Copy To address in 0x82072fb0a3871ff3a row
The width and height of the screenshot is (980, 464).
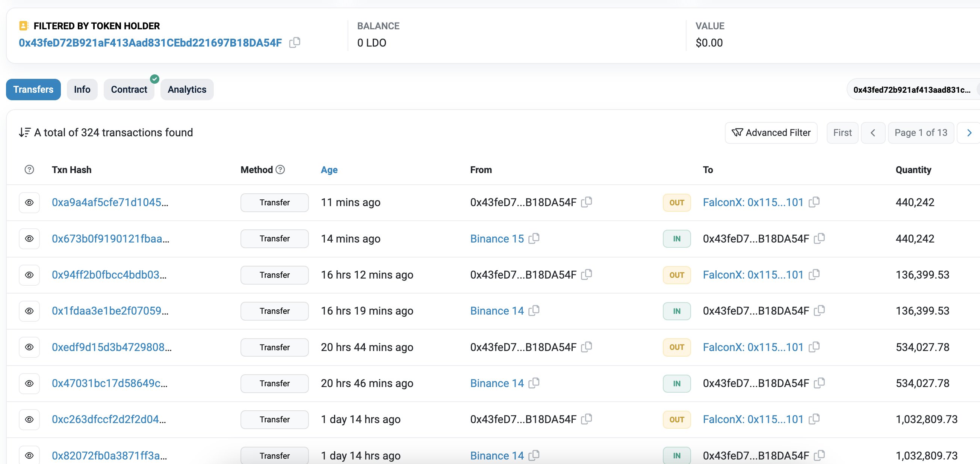819,455
